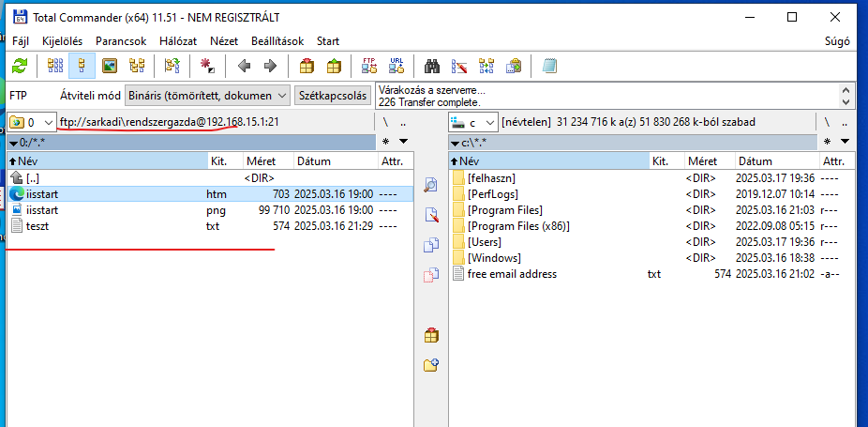Click the New folder icon in middle bar

pyautogui.click(x=431, y=365)
